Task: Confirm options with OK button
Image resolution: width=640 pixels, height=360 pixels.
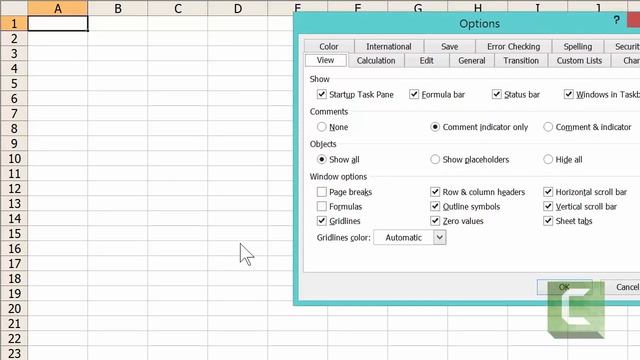Action: 564,287
